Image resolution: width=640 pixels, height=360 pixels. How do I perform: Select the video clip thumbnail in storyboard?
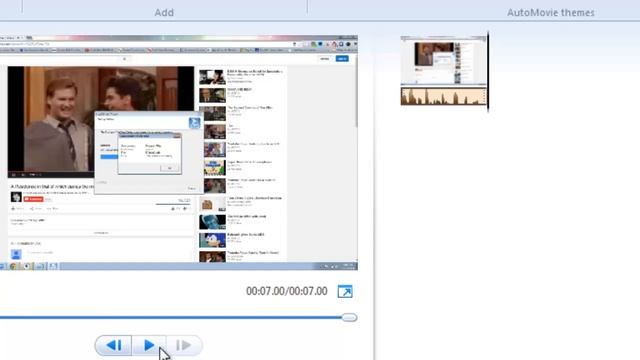443,60
